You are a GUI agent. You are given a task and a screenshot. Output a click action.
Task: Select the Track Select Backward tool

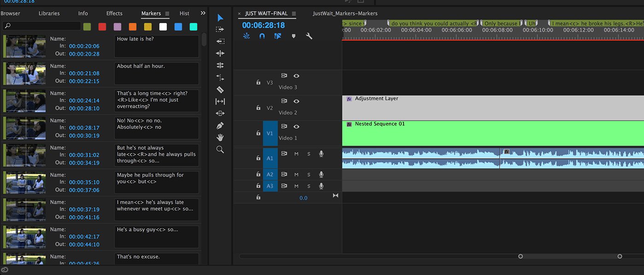click(220, 41)
